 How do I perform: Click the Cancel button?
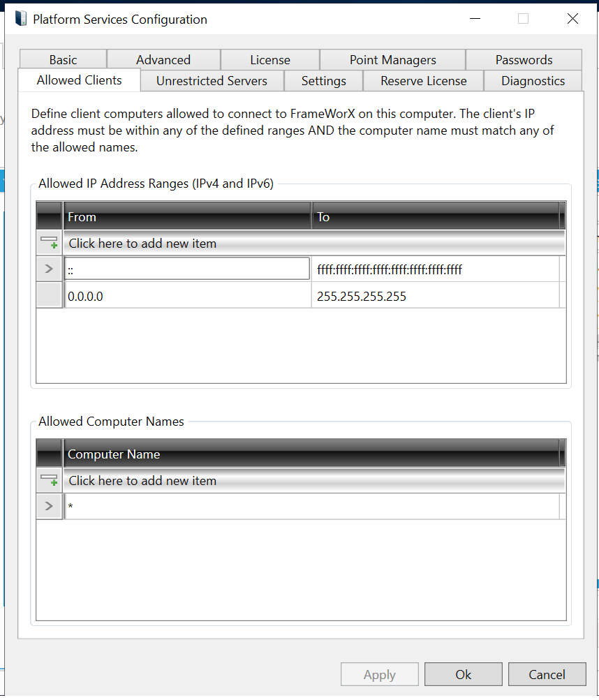tap(547, 674)
